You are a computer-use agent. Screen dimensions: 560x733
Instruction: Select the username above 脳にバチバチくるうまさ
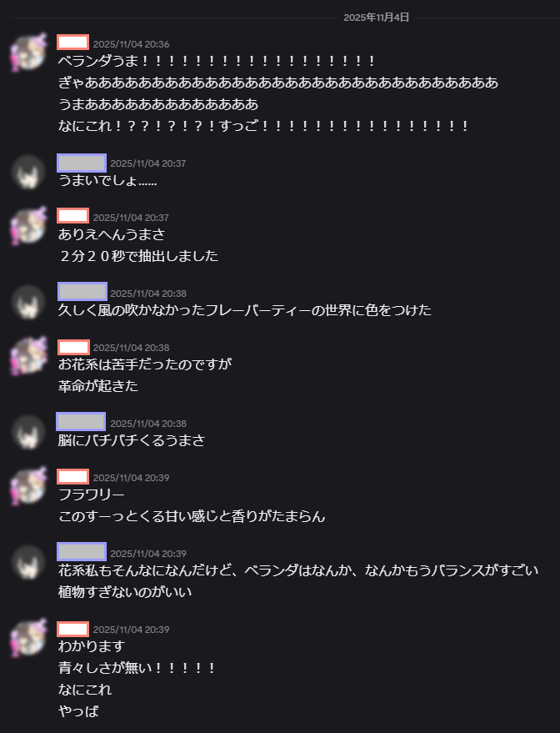coord(81,422)
